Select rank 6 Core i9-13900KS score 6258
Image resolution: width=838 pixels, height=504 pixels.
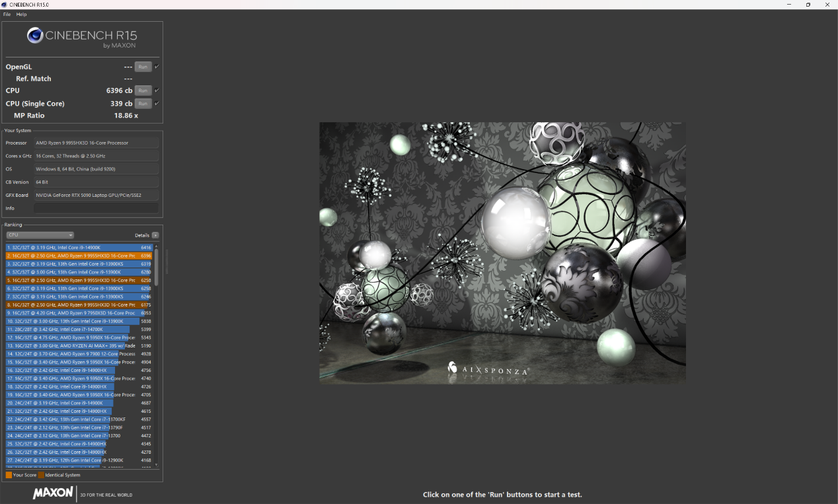point(79,289)
